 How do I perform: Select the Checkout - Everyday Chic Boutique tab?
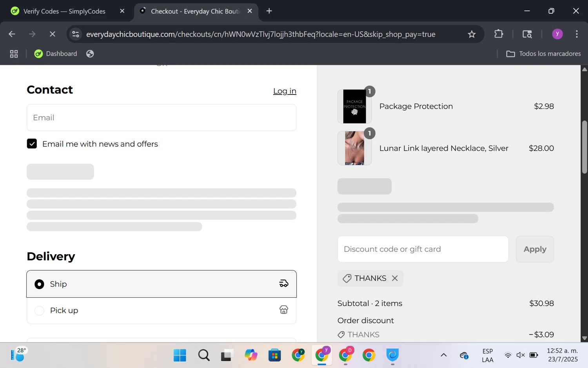[x=195, y=11]
